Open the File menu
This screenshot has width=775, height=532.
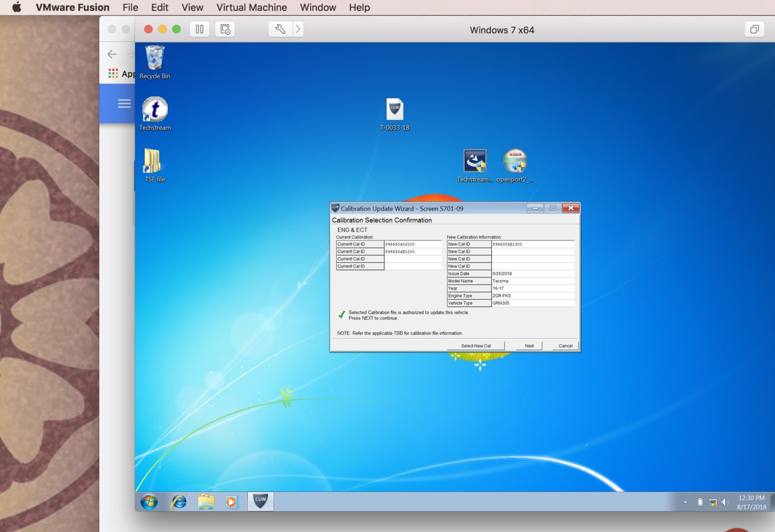pos(130,7)
